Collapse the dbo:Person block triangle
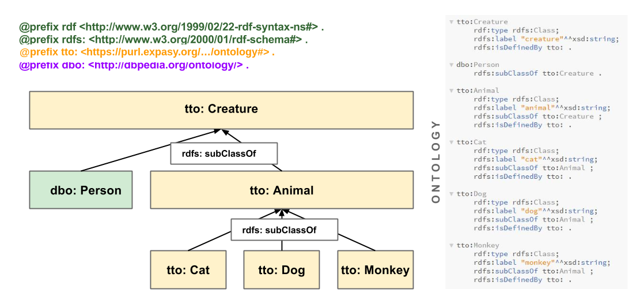The height and width of the screenshot is (304, 644). click(452, 65)
